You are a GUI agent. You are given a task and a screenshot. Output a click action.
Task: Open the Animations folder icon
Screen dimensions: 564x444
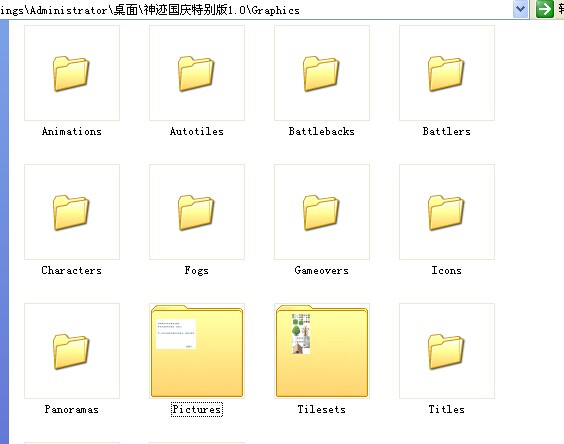pyautogui.click(x=71, y=73)
